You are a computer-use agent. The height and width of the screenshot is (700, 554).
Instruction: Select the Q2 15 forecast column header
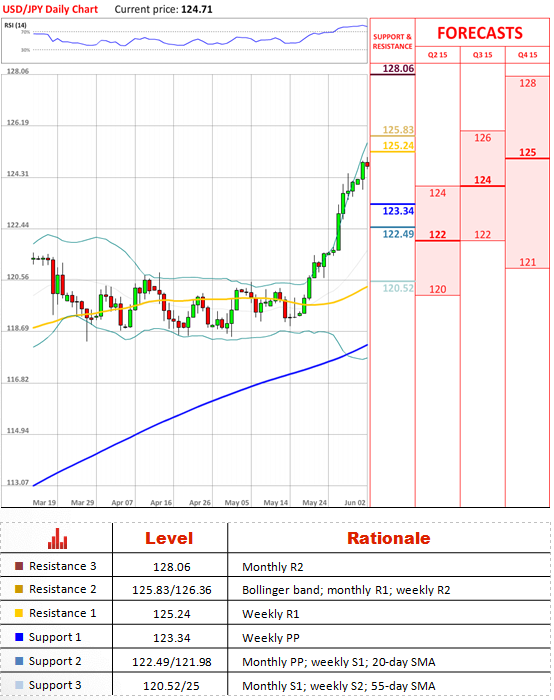click(437, 55)
